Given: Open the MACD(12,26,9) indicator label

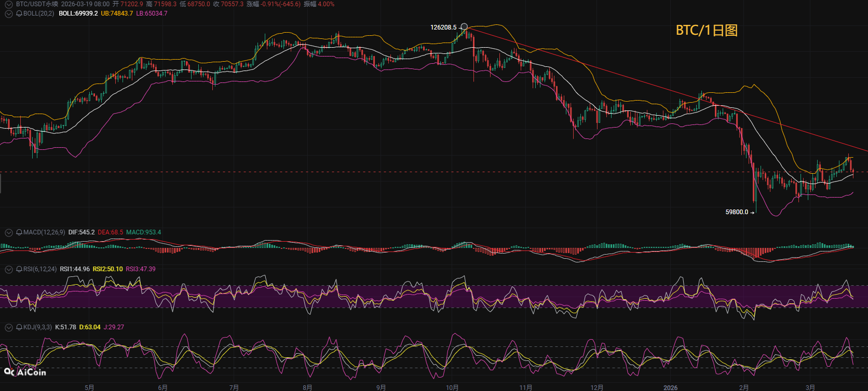Looking at the screenshot, I should coord(44,232).
